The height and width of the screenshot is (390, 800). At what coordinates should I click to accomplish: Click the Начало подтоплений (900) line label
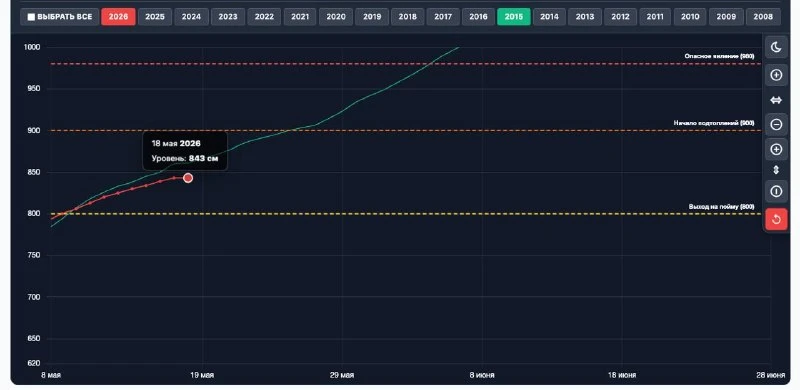713,123
